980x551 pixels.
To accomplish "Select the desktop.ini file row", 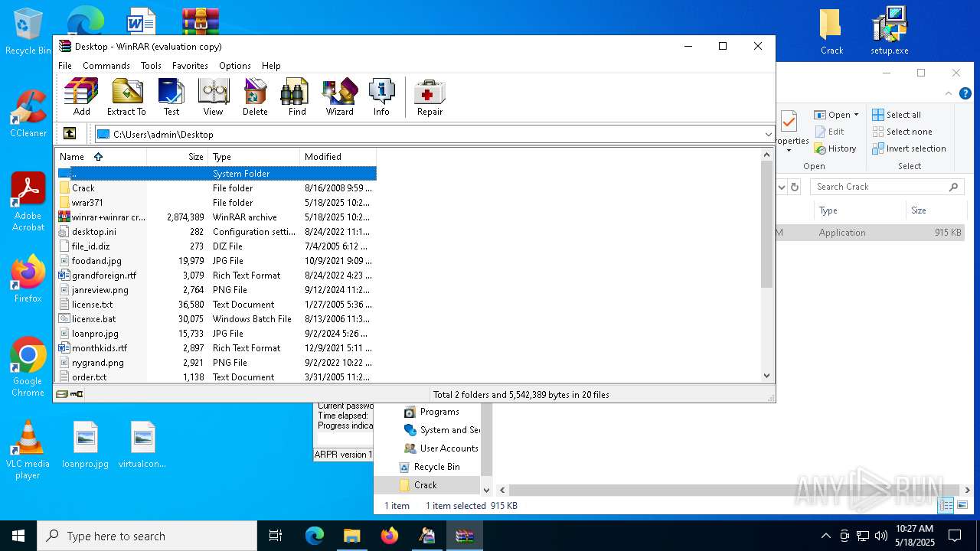I will coord(217,232).
